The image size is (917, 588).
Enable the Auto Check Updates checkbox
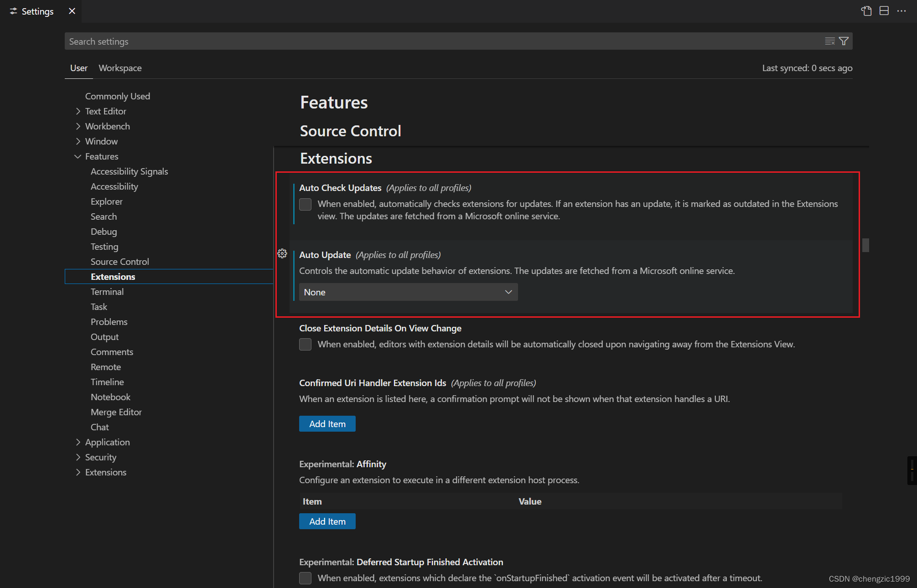[305, 204]
